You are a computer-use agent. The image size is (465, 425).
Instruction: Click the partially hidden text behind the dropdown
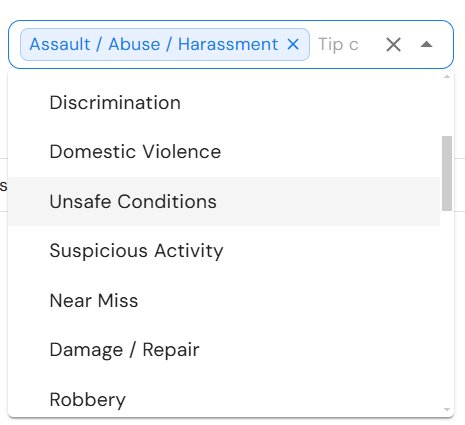[3, 186]
